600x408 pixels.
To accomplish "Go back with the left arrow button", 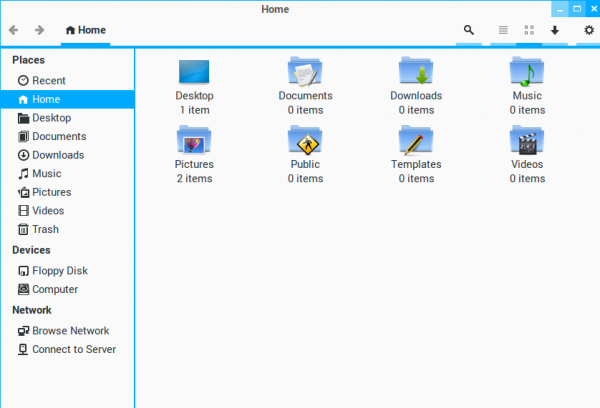I will 14,30.
